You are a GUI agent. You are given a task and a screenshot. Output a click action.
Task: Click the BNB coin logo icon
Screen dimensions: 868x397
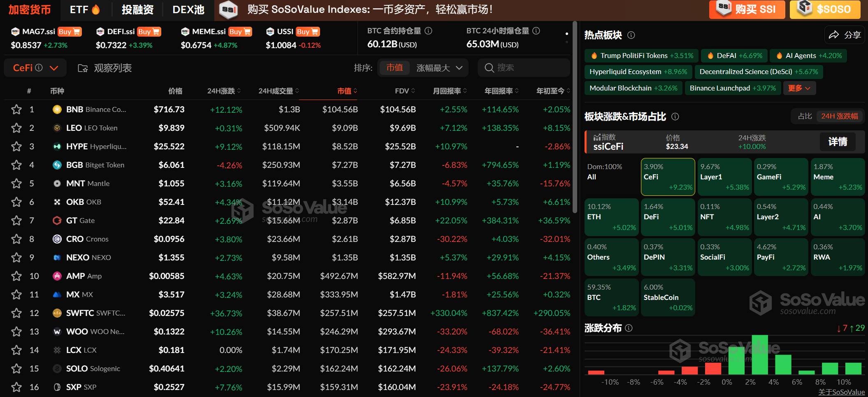(57, 109)
